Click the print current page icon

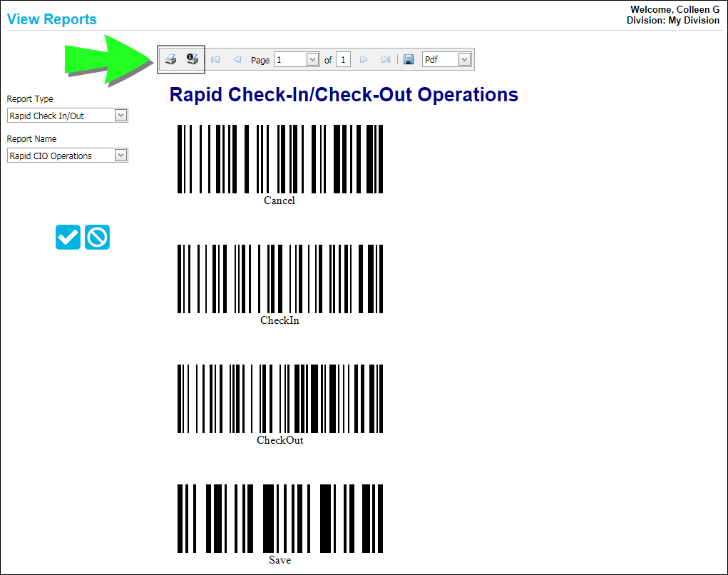pyautogui.click(x=193, y=59)
